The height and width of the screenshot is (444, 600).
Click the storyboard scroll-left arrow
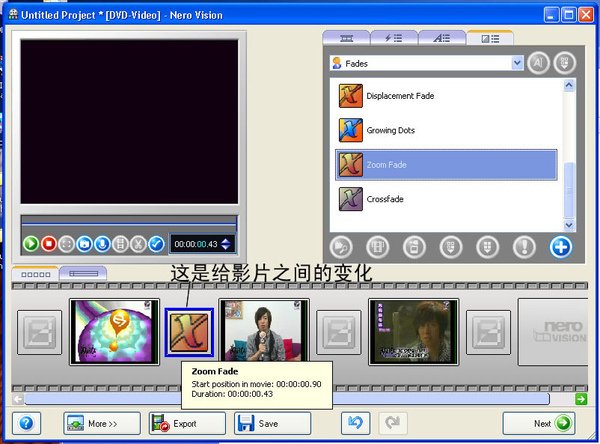[18, 399]
